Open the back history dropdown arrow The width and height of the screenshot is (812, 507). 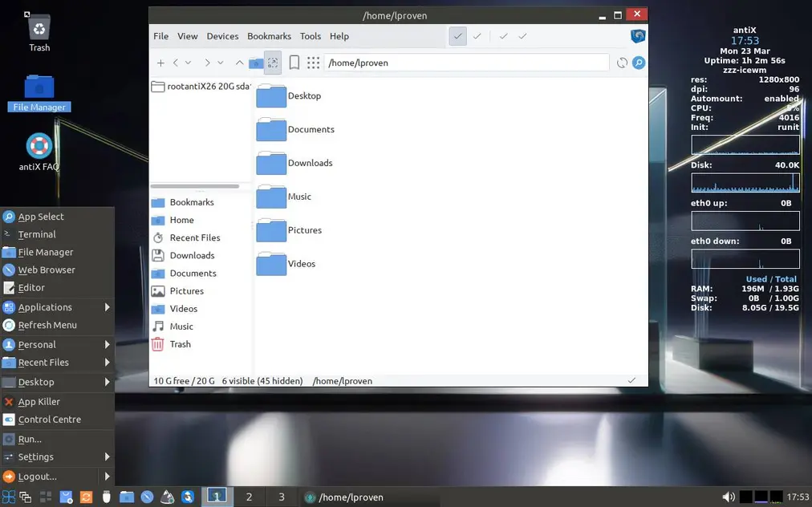coord(188,63)
